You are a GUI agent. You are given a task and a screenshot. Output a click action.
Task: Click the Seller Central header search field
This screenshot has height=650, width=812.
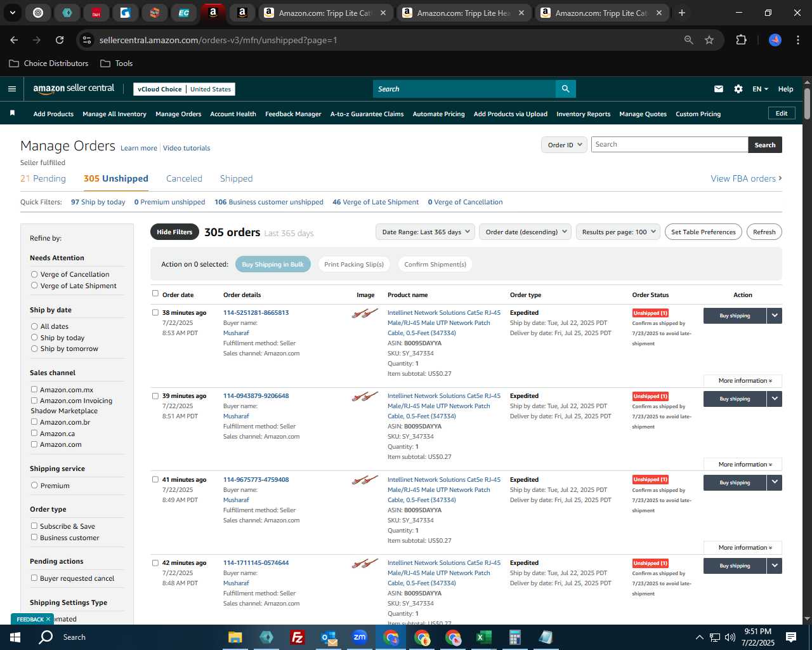tap(464, 89)
